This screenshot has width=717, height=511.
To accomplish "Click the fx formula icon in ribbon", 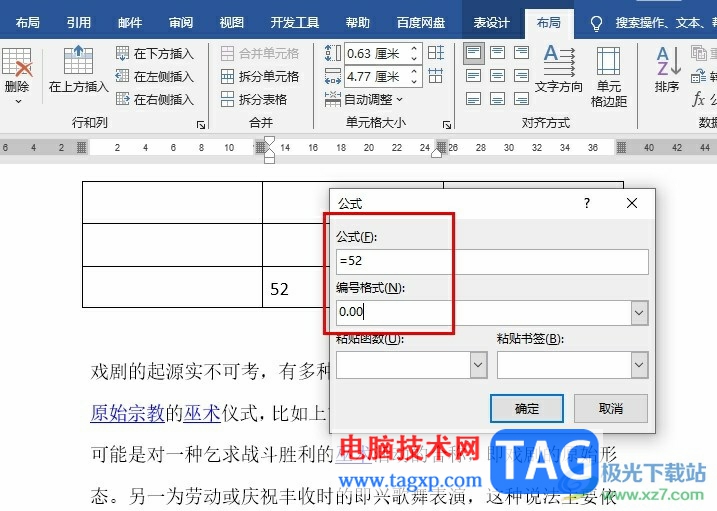I will tap(699, 99).
